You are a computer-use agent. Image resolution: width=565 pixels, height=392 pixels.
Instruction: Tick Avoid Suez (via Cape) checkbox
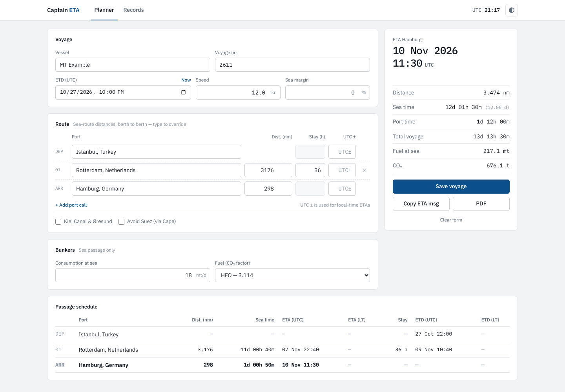[x=122, y=221]
